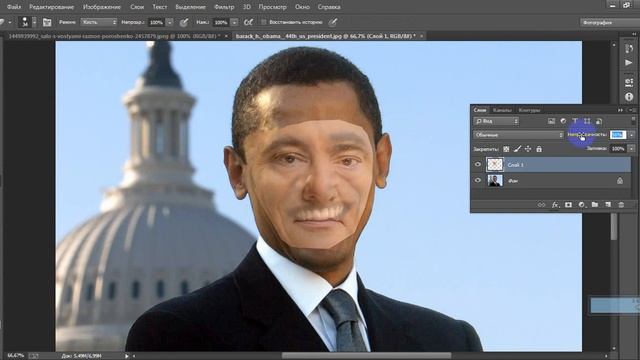640x360 pixels.
Task: Delete layer with trash icon
Action: pyautogui.click(x=621, y=205)
